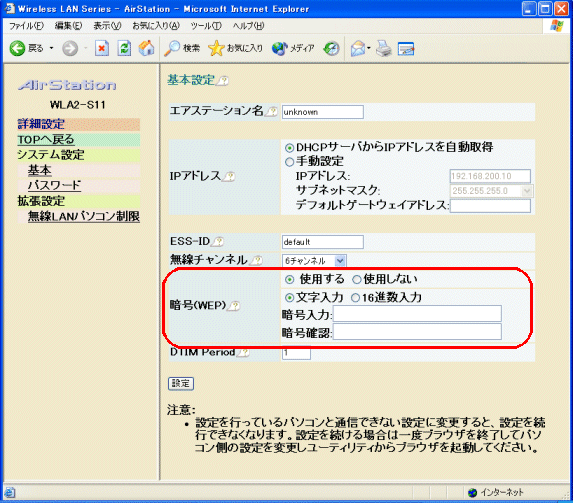The image size is (573, 503).
Task: Click the インターネット zone globe in status bar
Action: coord(473,492)
